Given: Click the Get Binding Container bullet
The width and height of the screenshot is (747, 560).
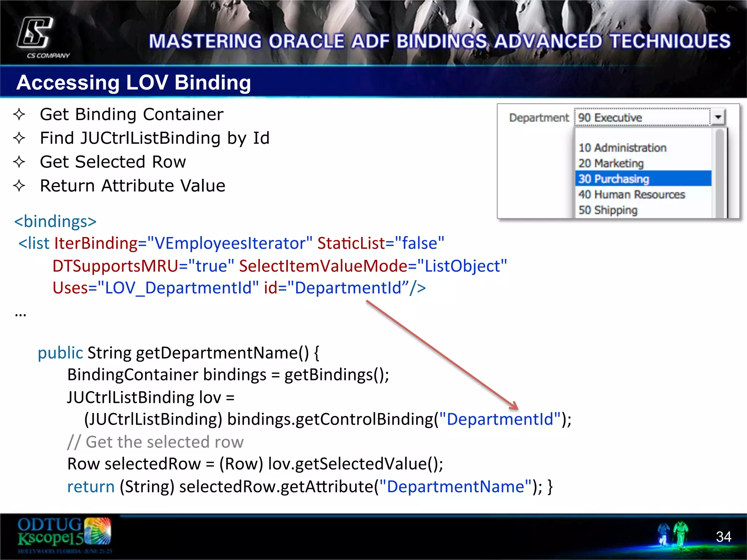Looking at the screenshot, I should pos(131,114).
